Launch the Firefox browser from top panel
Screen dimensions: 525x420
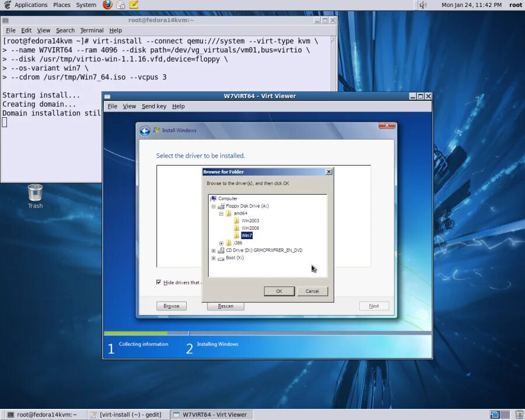pos(107,5)
